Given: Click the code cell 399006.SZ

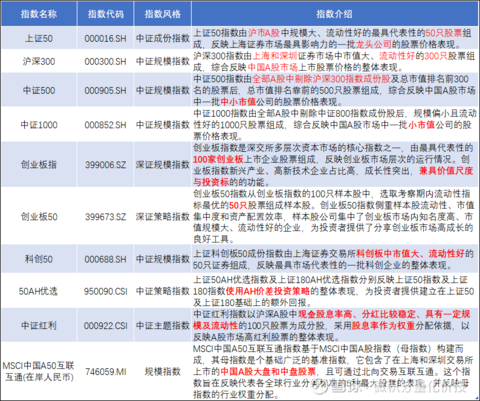Looking at the screenshot, I should click(106, 164).
